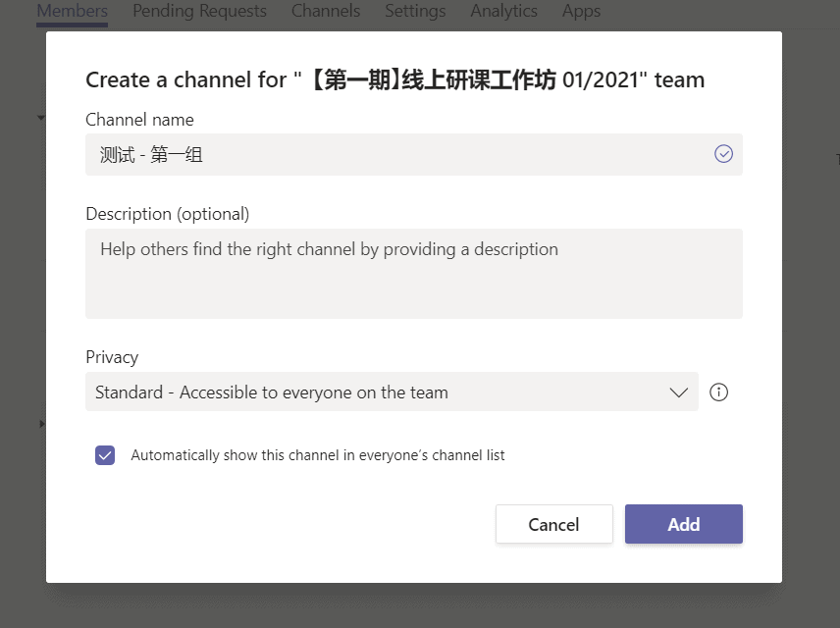The image size is (840, 628).
Task: Click the Privacy info icon
Action: pos(718,392)
